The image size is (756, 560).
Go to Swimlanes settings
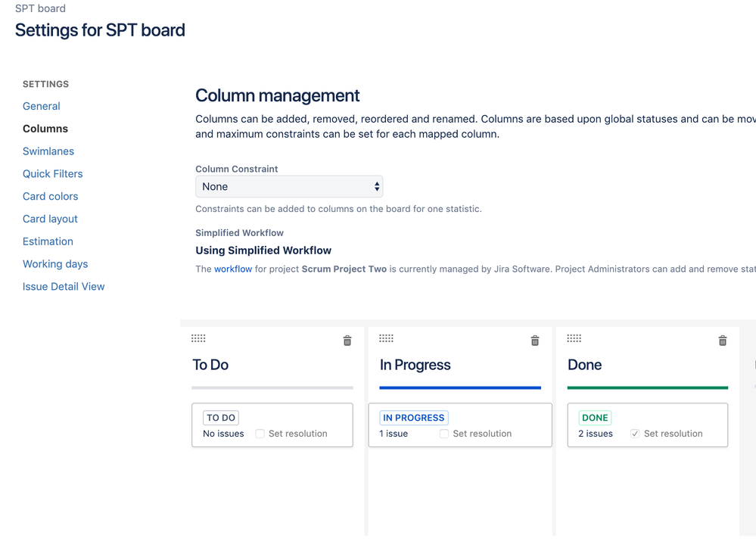point(48,151)
